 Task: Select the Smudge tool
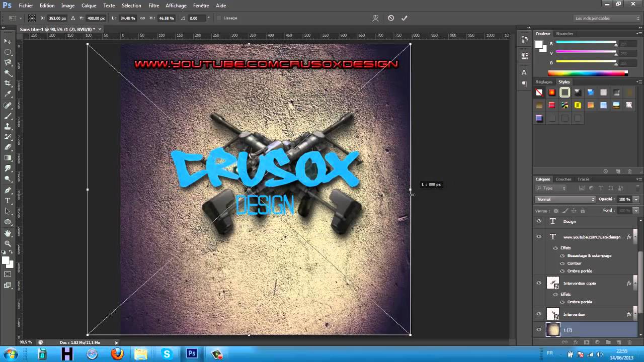8,169
